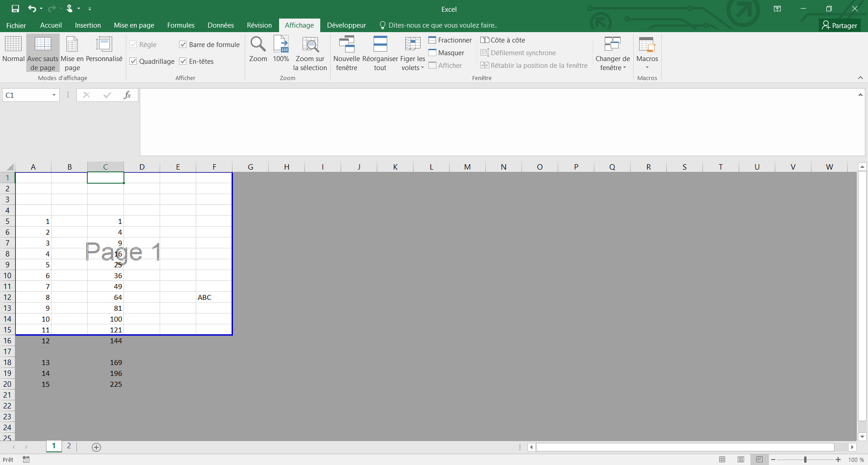Reset zoom to 100%
Viewport: 868px width, 465px height.
coord(281,49)
